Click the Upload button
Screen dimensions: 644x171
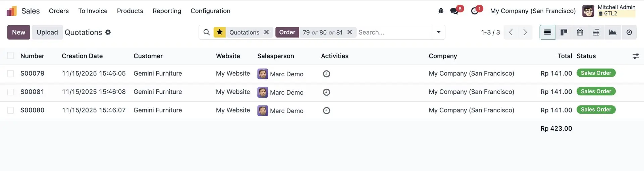tap(47, 32)
